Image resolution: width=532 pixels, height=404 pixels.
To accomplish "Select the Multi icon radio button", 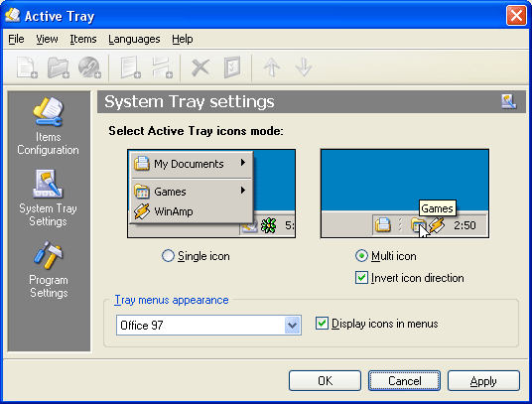I will click(x=361, y=256).
